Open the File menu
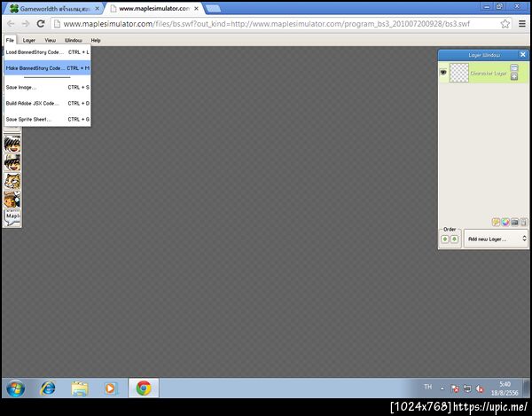 coord(10,40)
